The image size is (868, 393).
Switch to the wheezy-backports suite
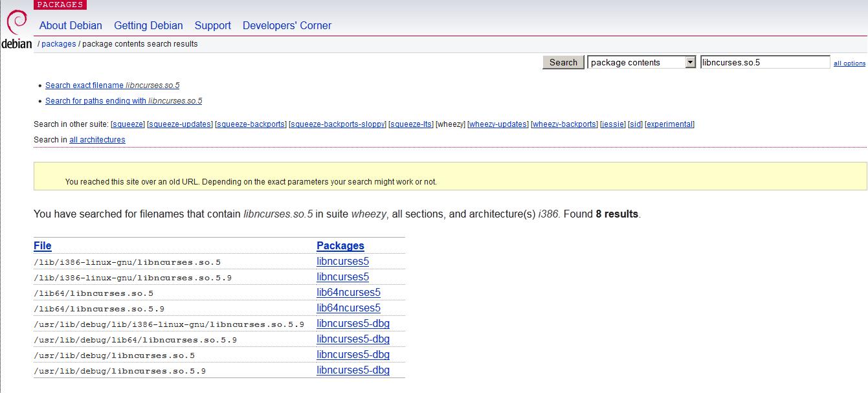[564, 124]
